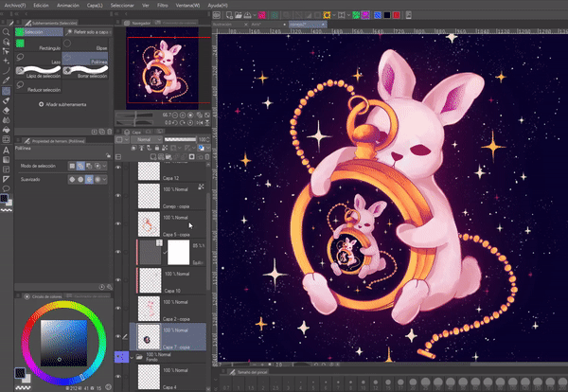Viewport: 568px width, 392px height.
Task: Select the Text (A) tool
Action: coord(6,150)
